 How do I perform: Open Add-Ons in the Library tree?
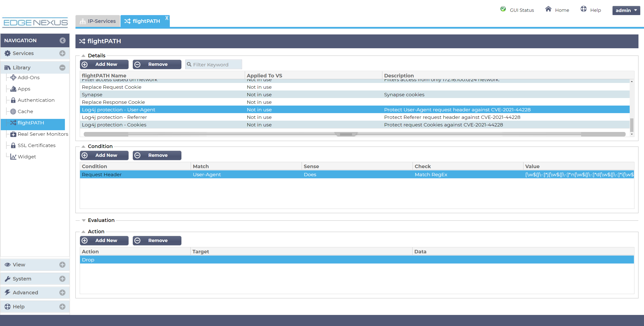click(x=28, y=77)
